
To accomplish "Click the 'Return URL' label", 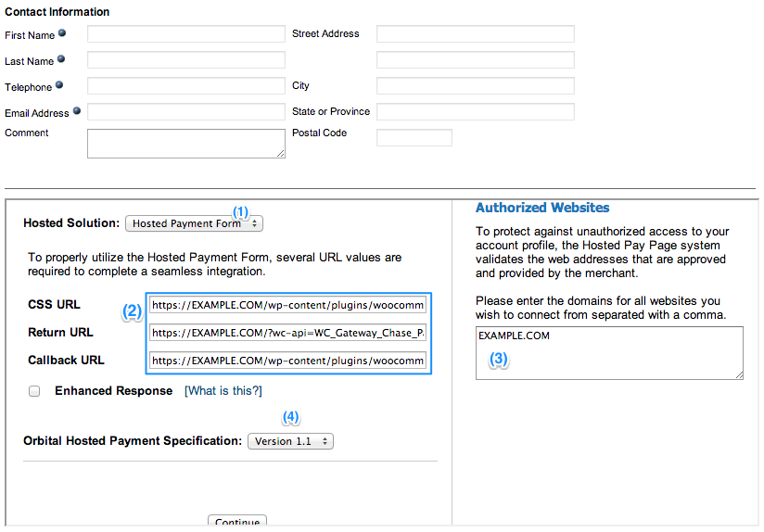I will [x=60, y=332].
